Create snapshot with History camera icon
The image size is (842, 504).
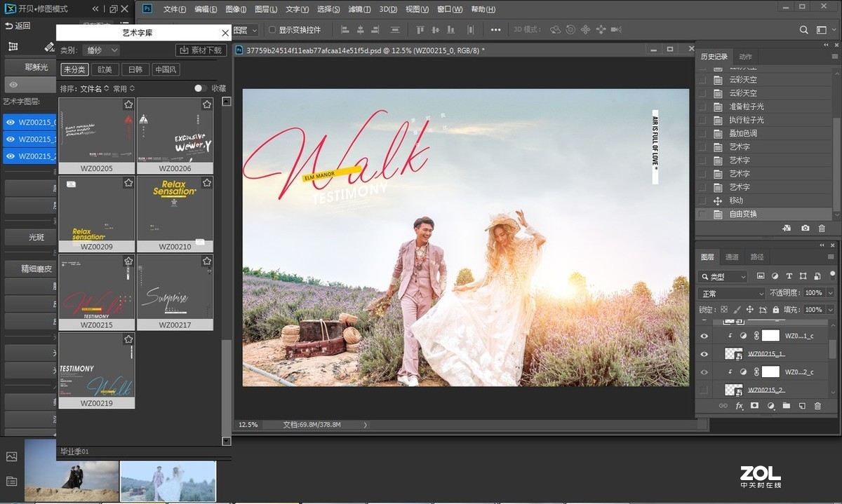[x=805, y=229]
